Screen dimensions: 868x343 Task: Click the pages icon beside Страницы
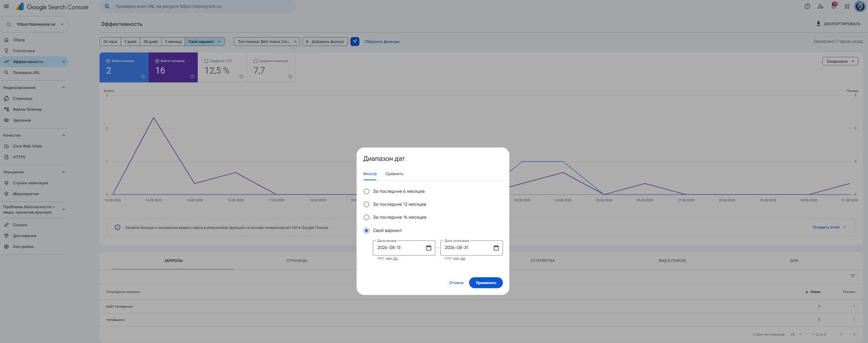[6, 98]
